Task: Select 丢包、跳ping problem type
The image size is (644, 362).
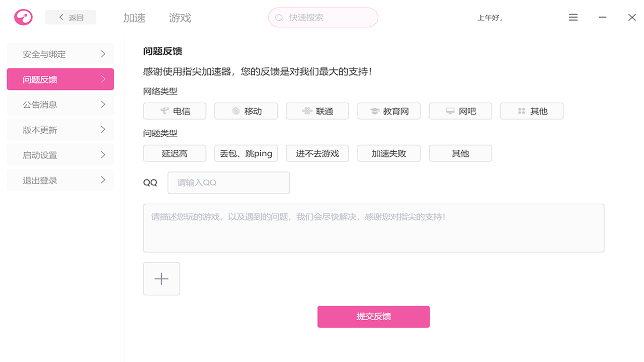Action: [x=246, y=153]
